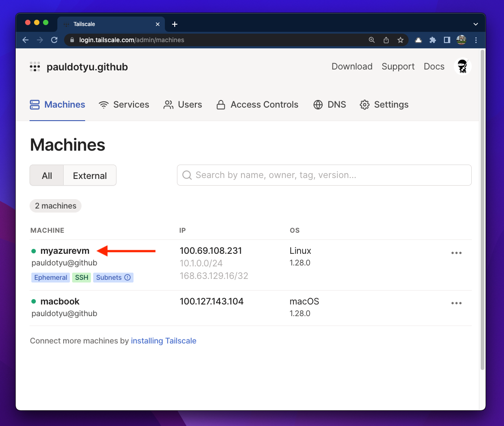Focus the machine search field

[324, 175]
